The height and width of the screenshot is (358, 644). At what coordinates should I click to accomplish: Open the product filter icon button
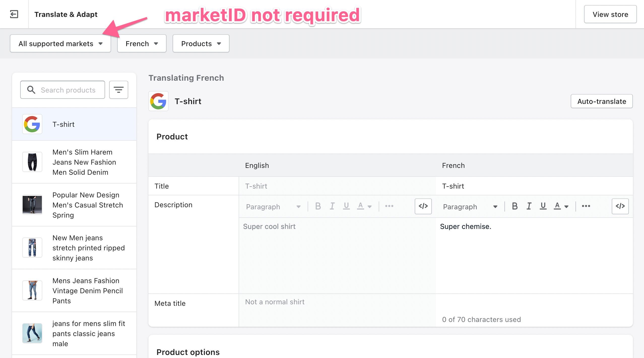[x=118, y=90]
